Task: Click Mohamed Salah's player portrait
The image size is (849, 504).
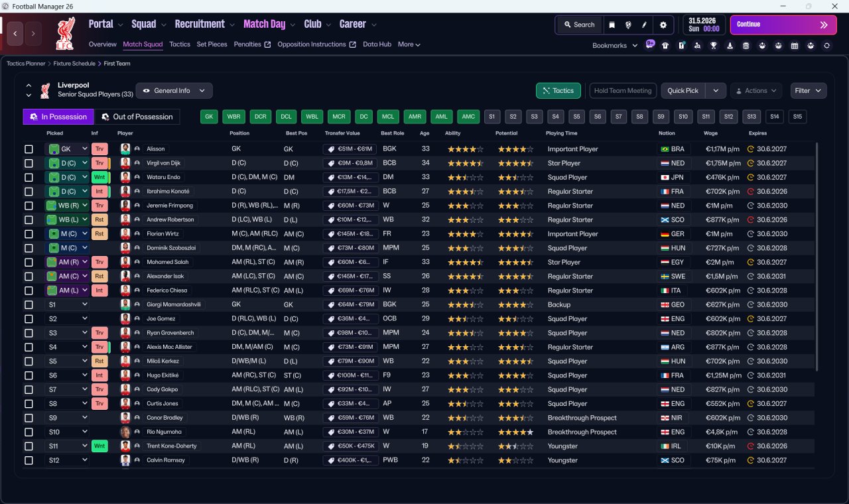Action: point(125,262)
